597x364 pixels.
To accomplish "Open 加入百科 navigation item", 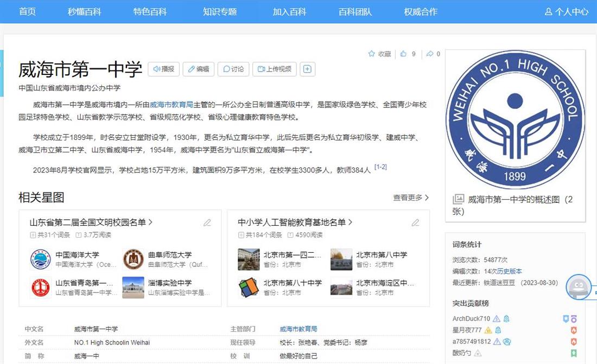I will 289,12.
